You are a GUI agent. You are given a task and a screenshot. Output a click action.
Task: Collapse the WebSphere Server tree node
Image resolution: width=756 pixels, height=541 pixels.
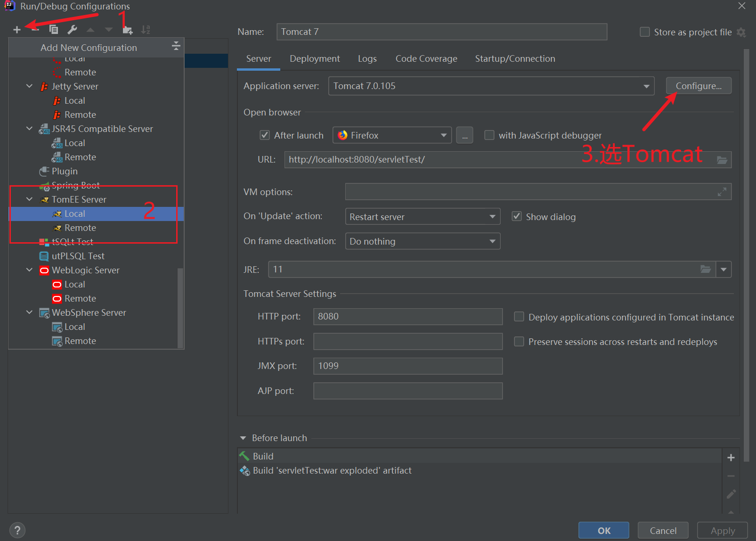(x=29, y=312)
